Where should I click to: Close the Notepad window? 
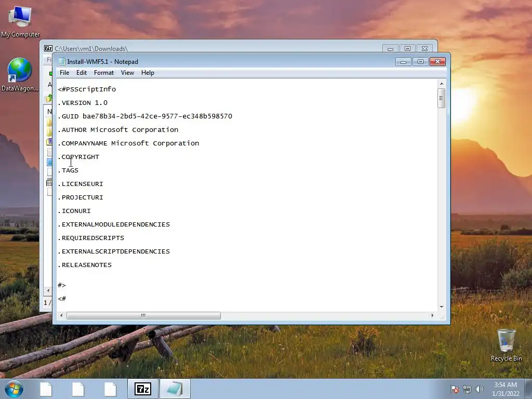[437, 62]
